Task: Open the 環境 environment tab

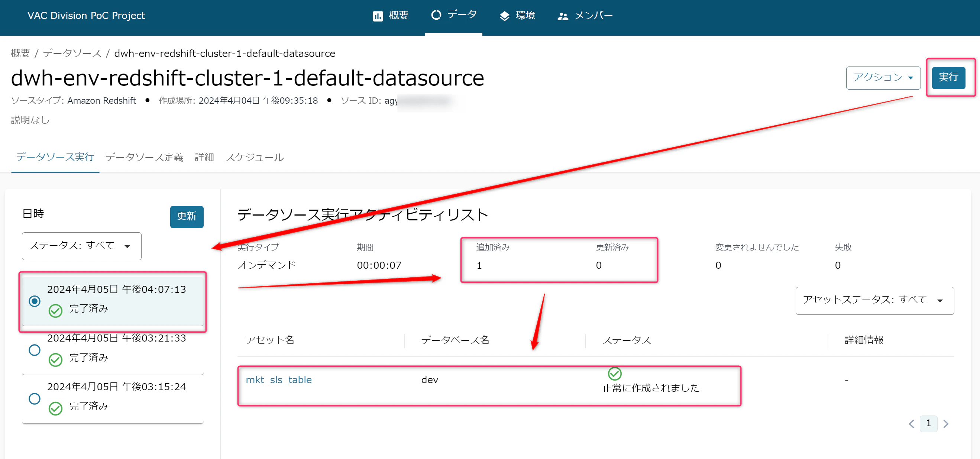Action: click(x=517, y=16)
